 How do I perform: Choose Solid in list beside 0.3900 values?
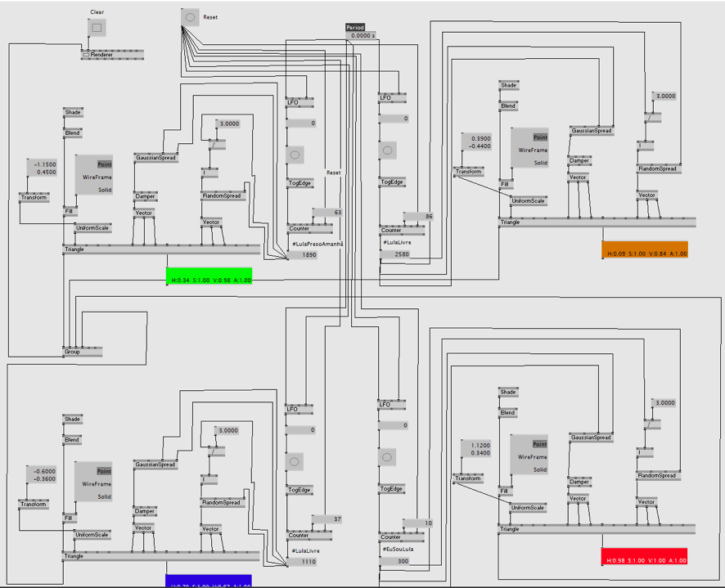click(x=540, y=163)
